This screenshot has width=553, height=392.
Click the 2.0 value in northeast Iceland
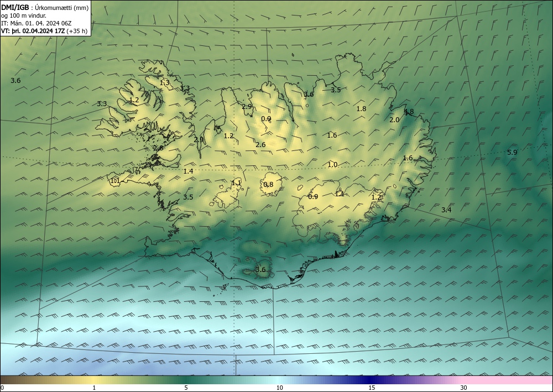(x=394, y=120)
